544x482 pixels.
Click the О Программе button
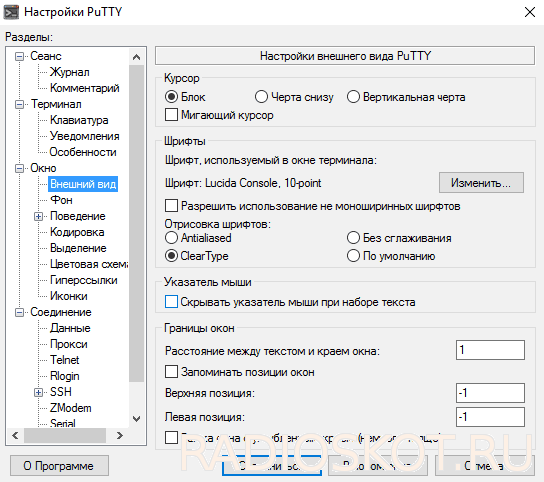[x=59, y=466]
